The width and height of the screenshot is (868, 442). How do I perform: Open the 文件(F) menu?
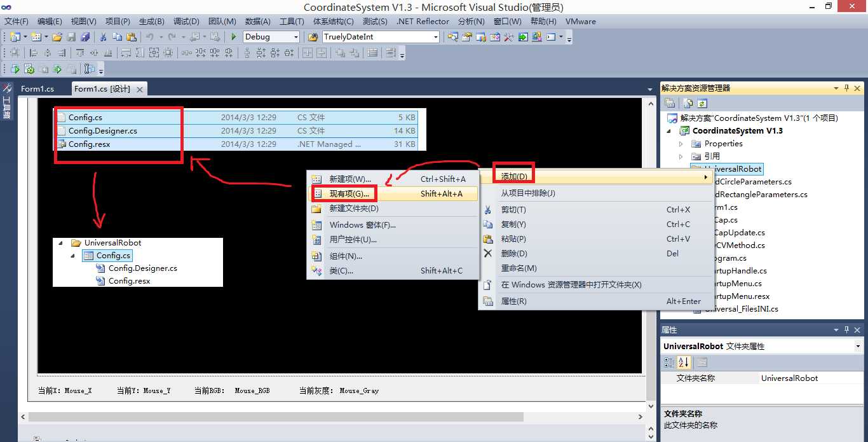17,22
